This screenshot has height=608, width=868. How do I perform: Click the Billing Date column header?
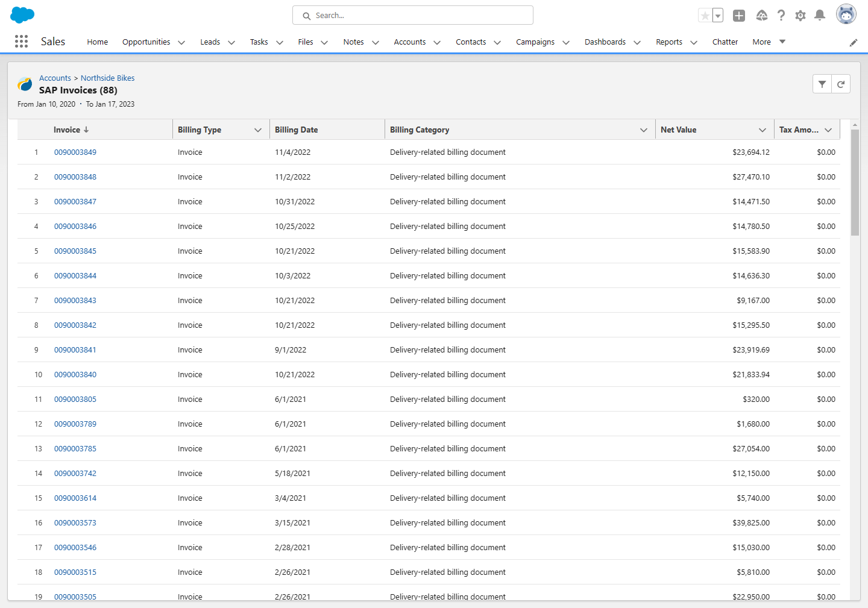[x=327, y=130]
